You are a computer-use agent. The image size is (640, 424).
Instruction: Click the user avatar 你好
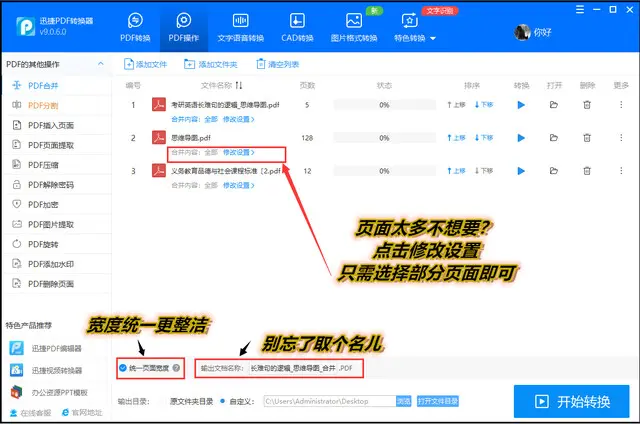click(x=532, y=32)
